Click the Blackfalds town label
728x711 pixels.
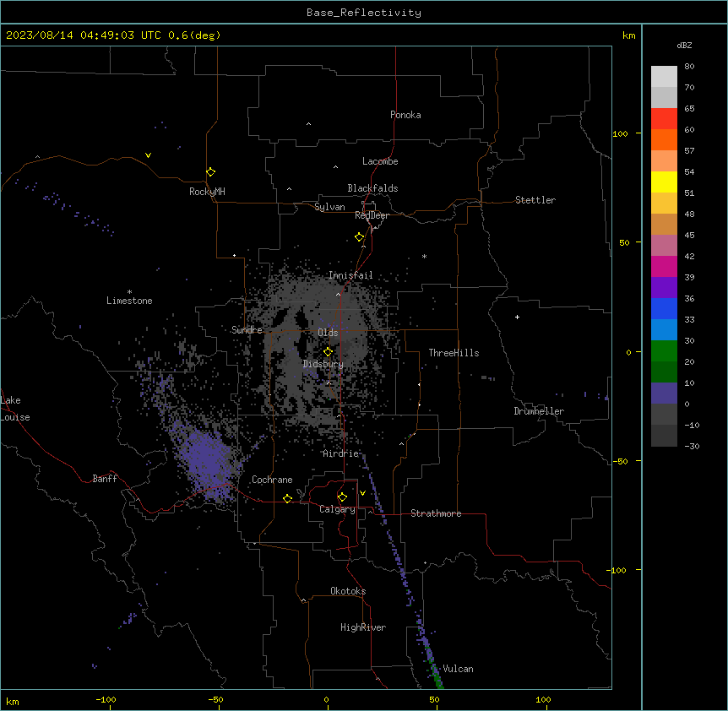point(372,188)
